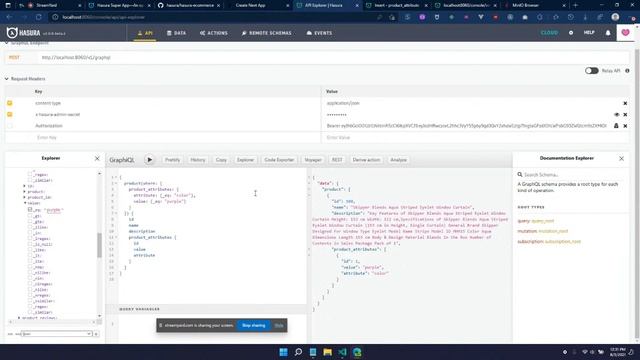Click the pink heart icon

pos(625,33)
